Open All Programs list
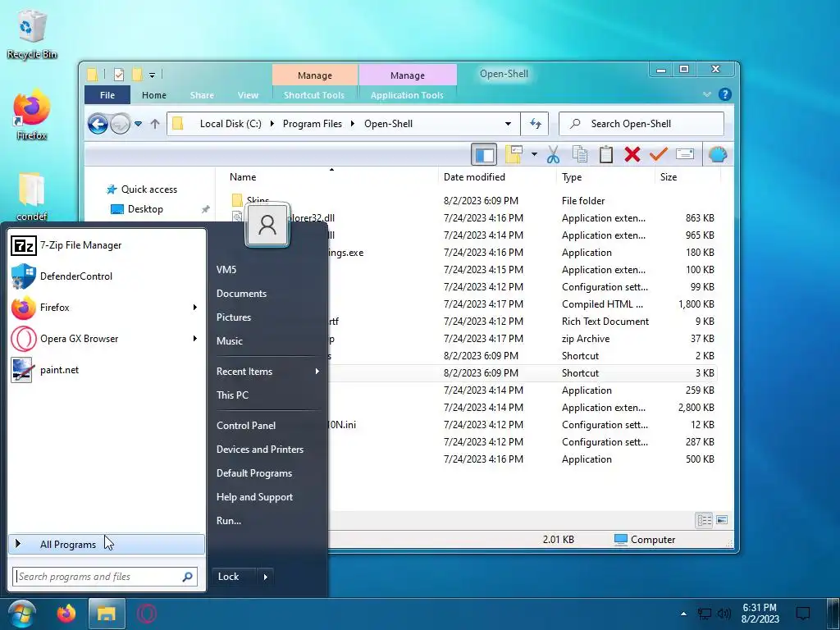This screenshot has height=630, width=840. tap(107, 545)
